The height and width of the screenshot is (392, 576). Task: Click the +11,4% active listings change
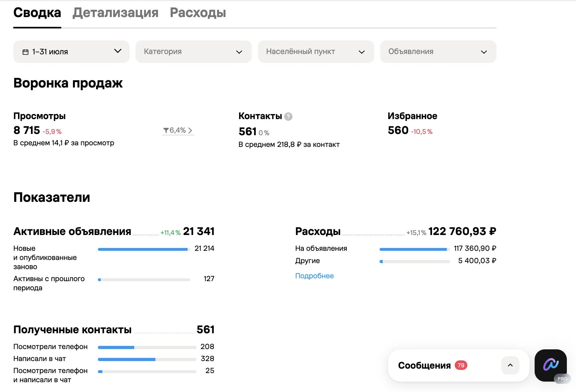pos(171,233)
